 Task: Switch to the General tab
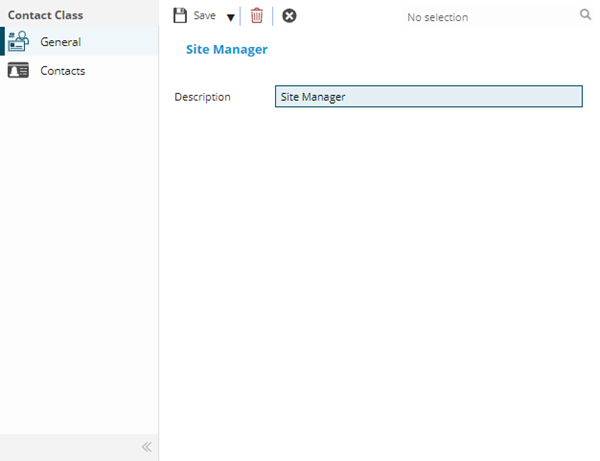[x=60, y=42]
